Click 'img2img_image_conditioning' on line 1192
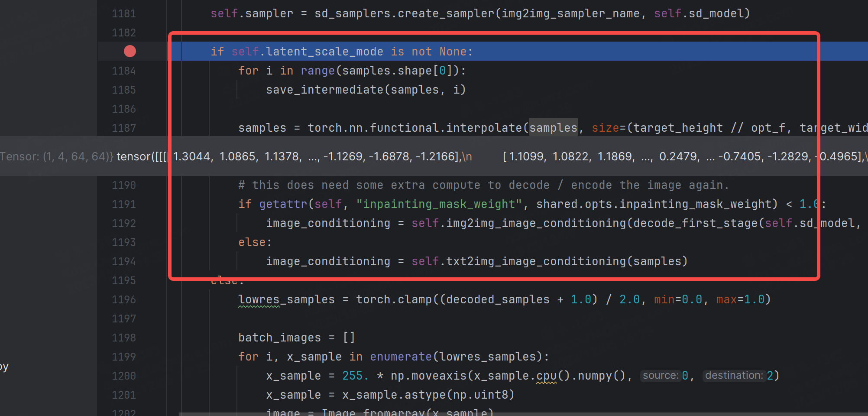This screenshot has width=868, height=416. (x=536, y=223)
